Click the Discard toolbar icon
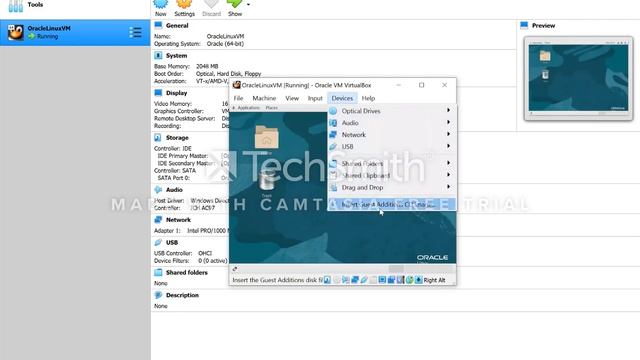Screen dimensions: 640x360 (211, 5)
